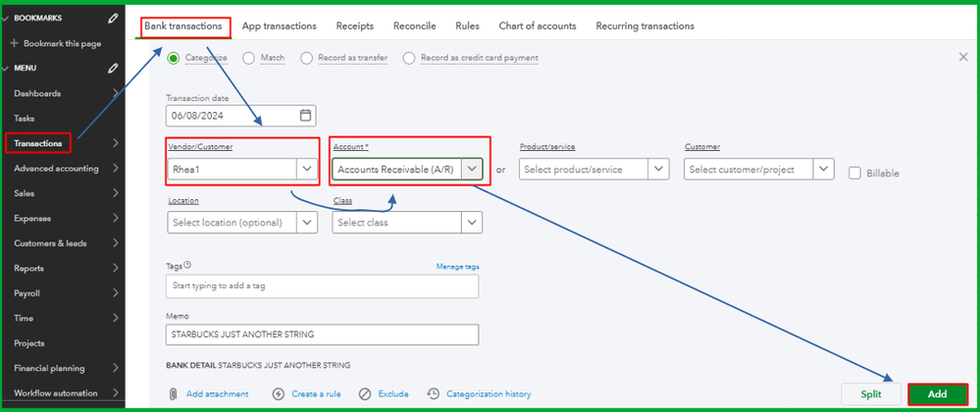Open the Customer/project dropdown arrow
Screen dimensions: 980x412
click(823, 169)
